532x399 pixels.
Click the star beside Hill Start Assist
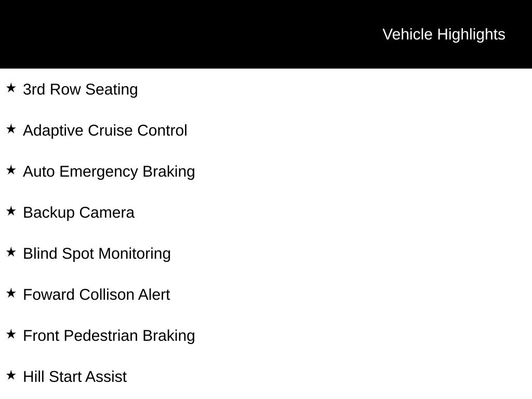click(11, 376)
